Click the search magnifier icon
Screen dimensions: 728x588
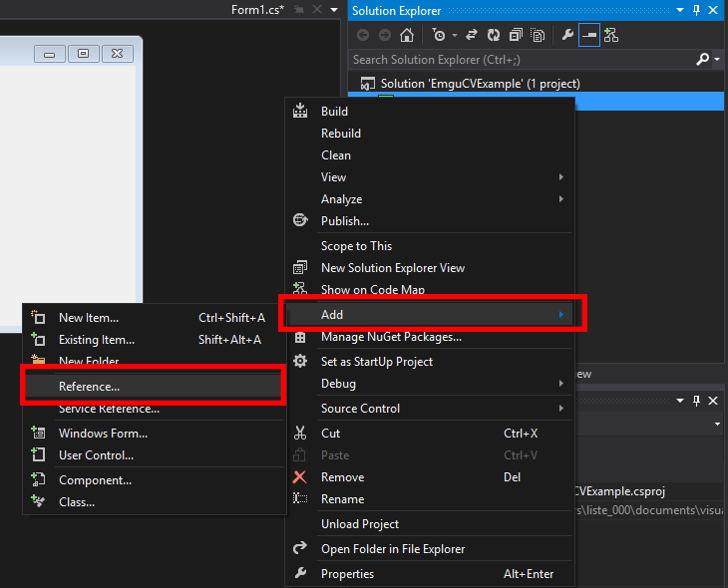coord(702,60)
